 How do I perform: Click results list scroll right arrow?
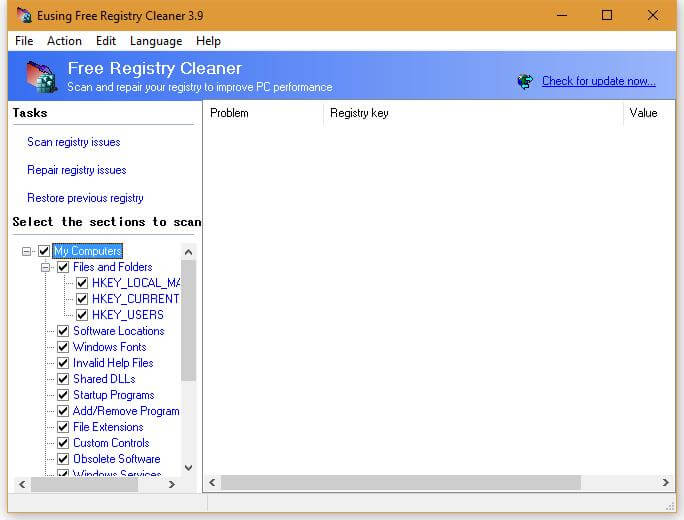pos(666,482)
